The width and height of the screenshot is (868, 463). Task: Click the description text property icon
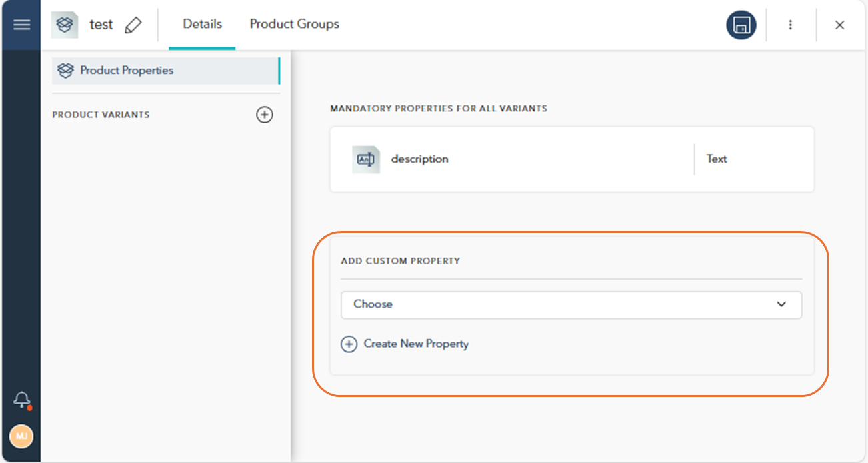[366, 159]
